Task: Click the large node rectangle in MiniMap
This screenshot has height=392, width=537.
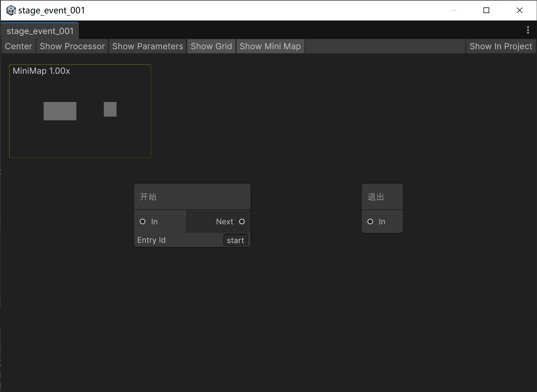Action: 60,111
